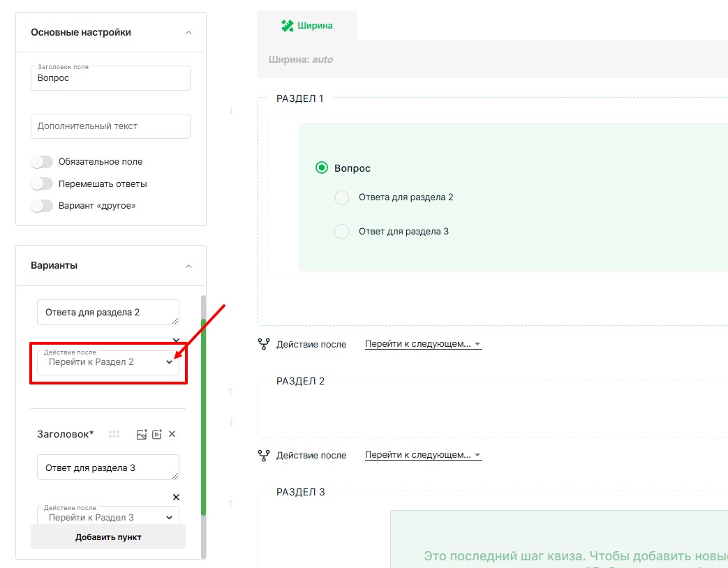Enable the Обязательное поле toggle
The image size is (728, 568).
[x=42, y=162]
